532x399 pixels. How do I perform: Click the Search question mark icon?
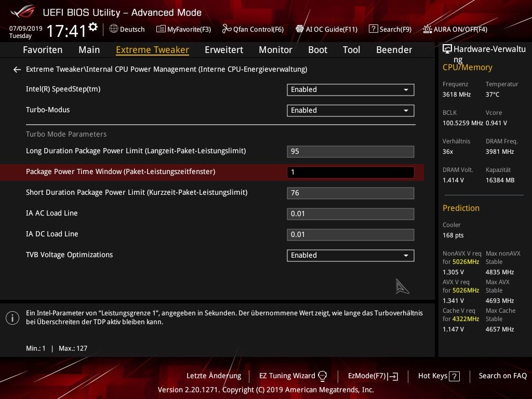pos(373,29)
